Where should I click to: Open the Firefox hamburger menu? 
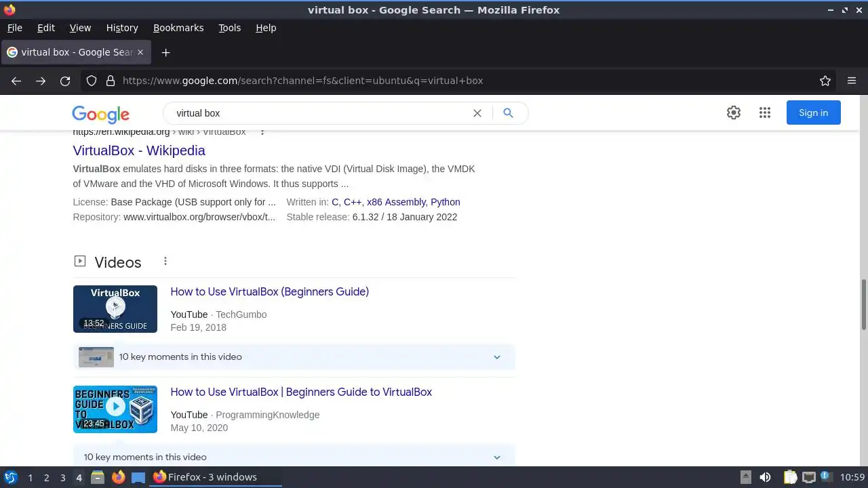pos(852,81)
